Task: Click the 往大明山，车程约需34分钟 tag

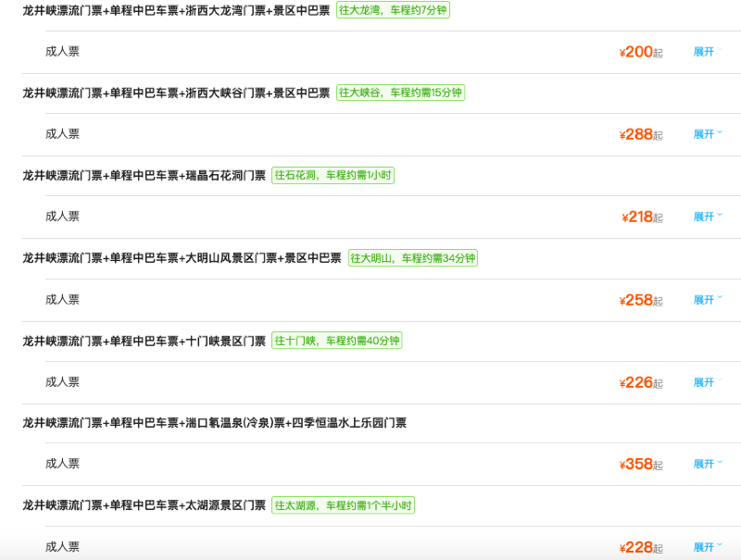Action: pos(412,258)
